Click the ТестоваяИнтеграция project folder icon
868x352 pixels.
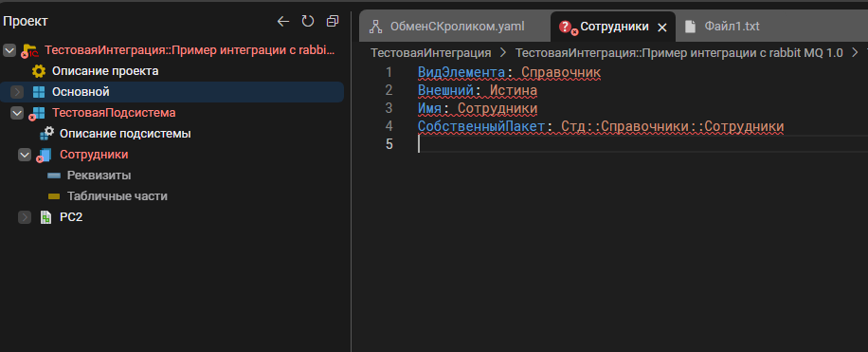pyautogui.click(x=29, y=50)
